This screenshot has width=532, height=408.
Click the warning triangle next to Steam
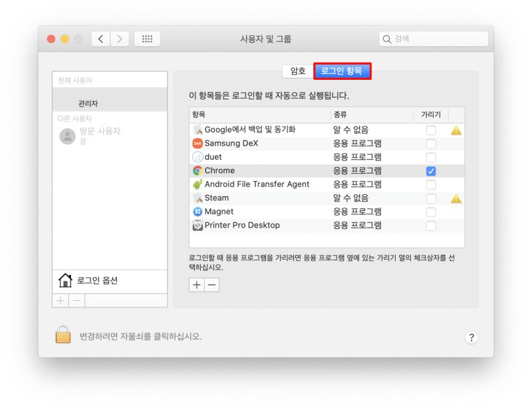(x=456, y=198)
